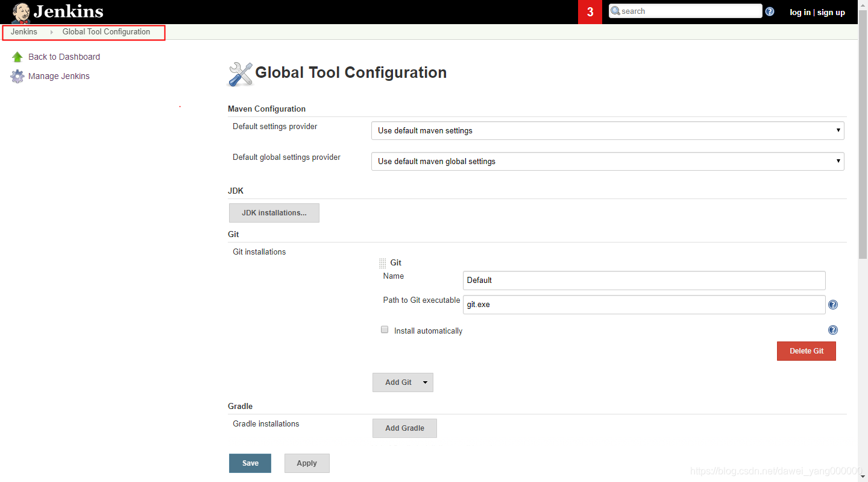
Task: Click the Git installation drag handle
Action: (382, 263)
